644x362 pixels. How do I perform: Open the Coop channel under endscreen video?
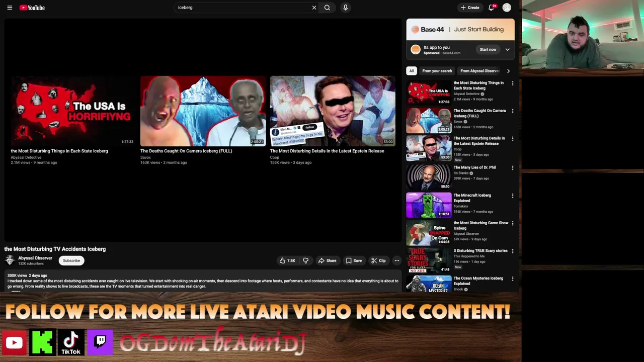[274, 157]
